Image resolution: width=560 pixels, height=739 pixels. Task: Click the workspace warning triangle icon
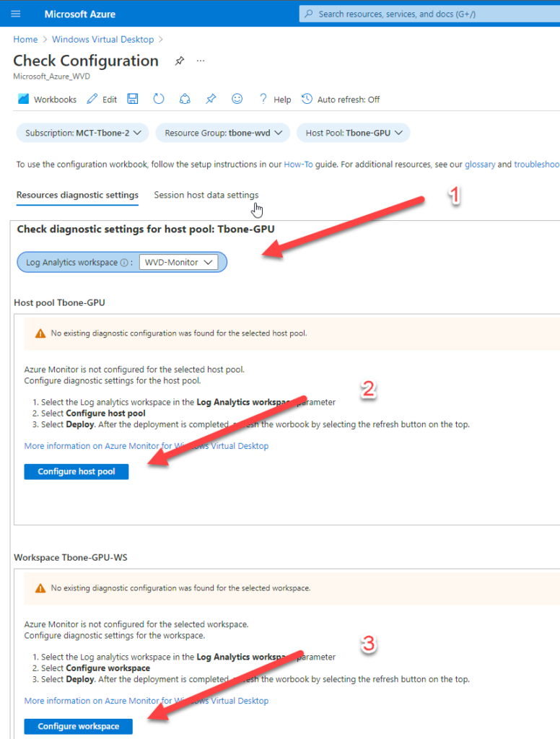point(40,589)
